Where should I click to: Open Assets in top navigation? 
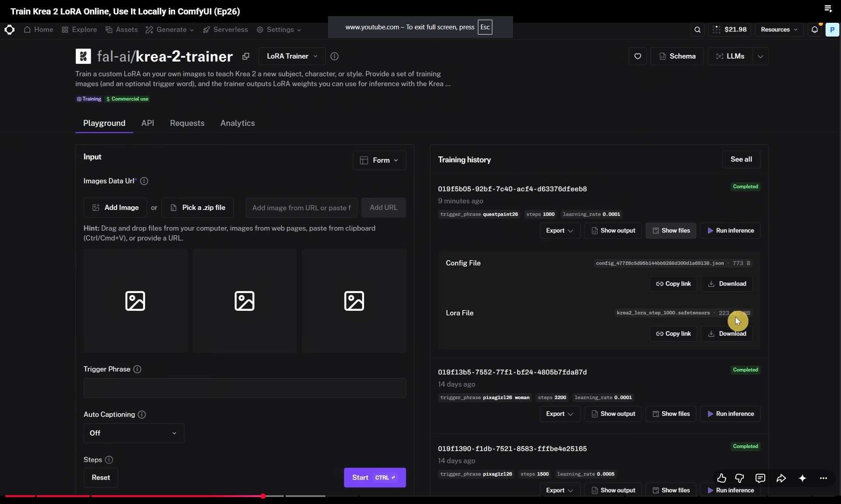click(122, 30)
